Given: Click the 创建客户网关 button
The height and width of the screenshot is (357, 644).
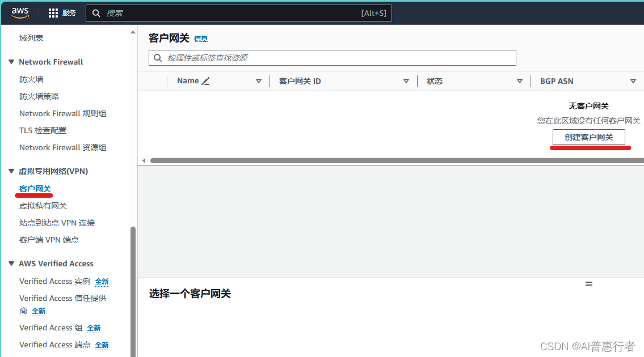Looking at the screenshot, I should (588, 137).
